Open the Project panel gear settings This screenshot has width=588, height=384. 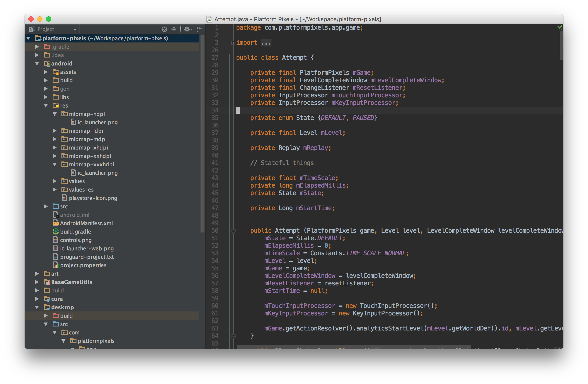tap(188, 29)
